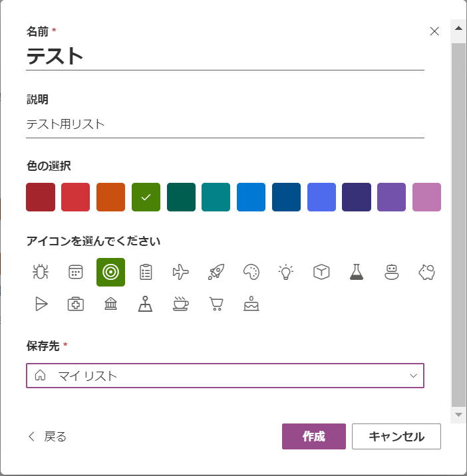
Task: Pick the clipboard checklist icon
Action: 146,272
